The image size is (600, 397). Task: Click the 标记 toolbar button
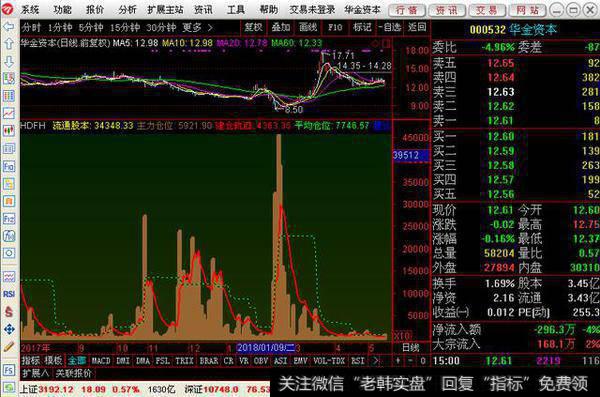point(362,27)
